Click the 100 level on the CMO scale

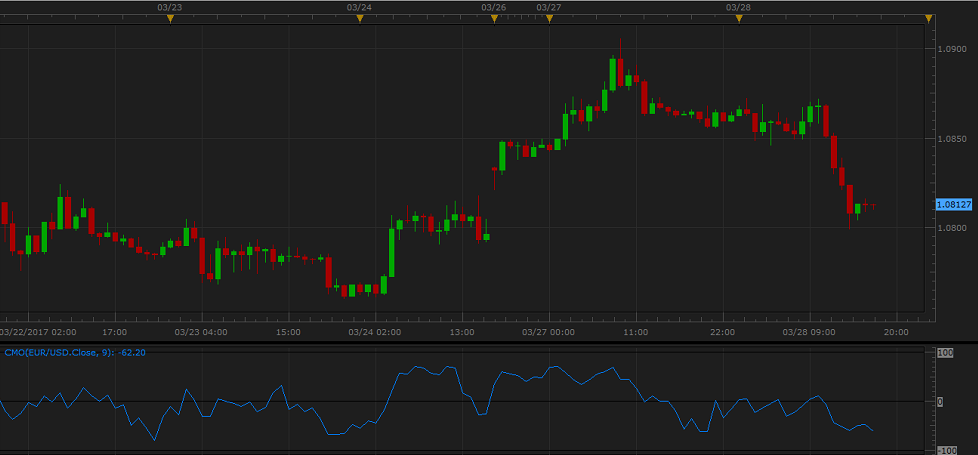[x=946, y=353]
